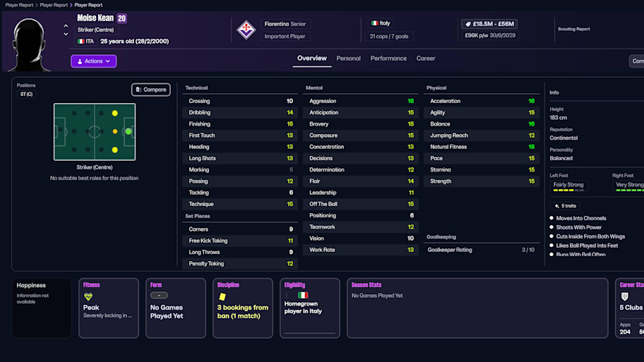Select the Natural Fitness attribute row
Image resolution: width=644 pixels, height=362 pixels.
click(x=482, y=147)
